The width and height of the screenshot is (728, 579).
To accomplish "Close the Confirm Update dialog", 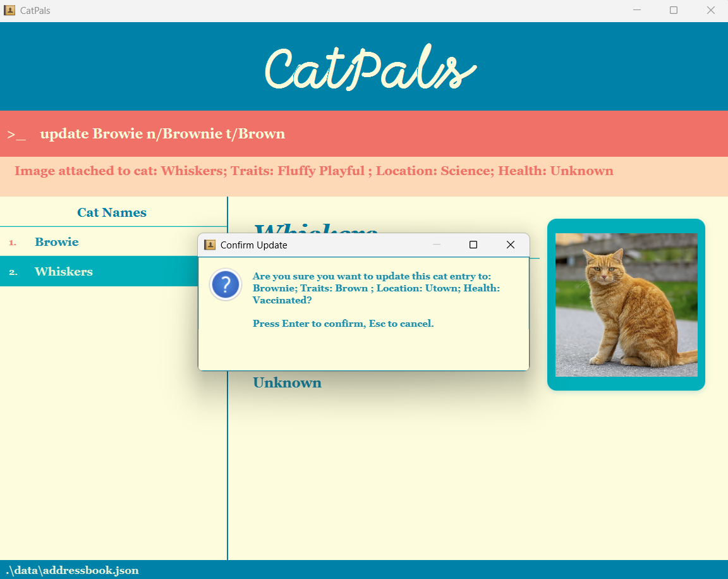I will click(x=510, y=245).
